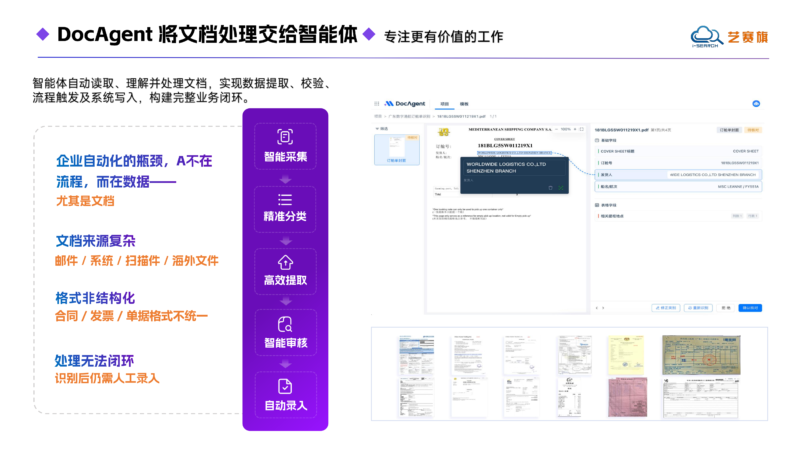Click the orange text 尤其是文档
Image resolution: width=800 pixels, height=450 pixels.
pyautogui.click(x=85, y=201)
